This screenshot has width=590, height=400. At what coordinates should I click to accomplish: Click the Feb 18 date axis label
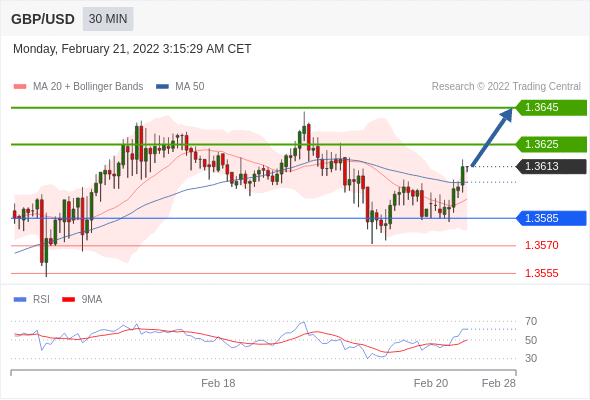[x=218, y=383]
